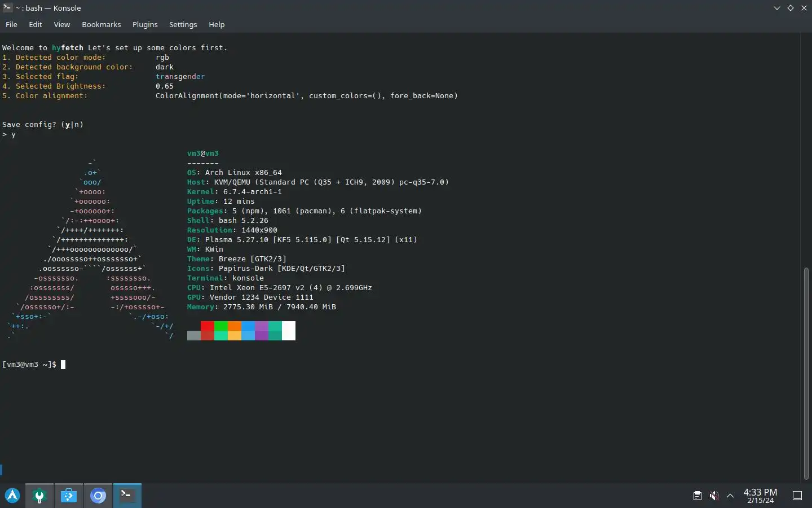Open the clock showing 4:33 PM
This screenshot has height=508, width=812.
pos(760,496)
